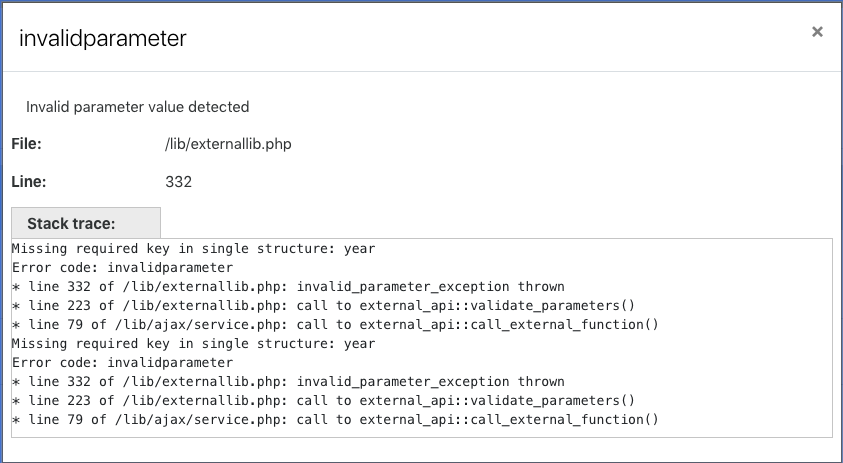The width and height of the screenshot is (843, 463).
Task: Click second Error code: invalidparameter line
Action: (123, 362)
